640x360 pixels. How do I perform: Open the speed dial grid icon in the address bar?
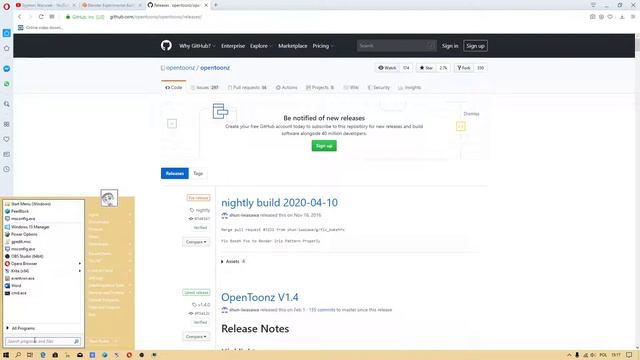pyautogui.click(x=52, y=17)
